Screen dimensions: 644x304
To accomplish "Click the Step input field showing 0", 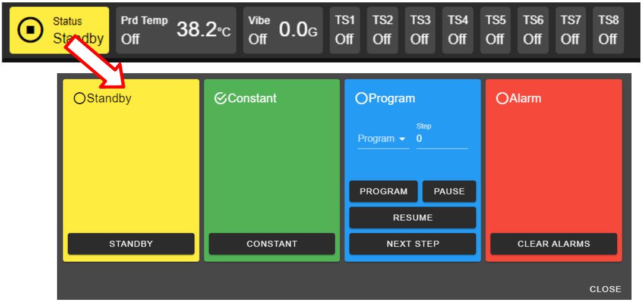I will [442, 139].
